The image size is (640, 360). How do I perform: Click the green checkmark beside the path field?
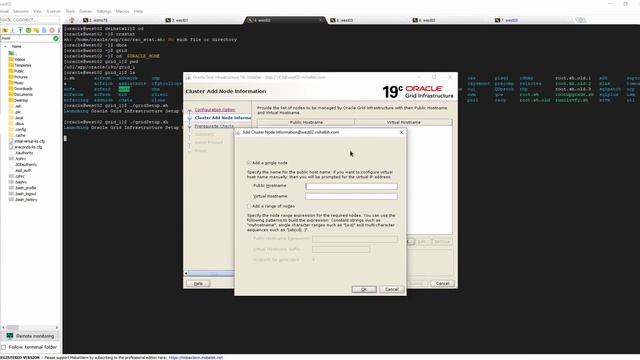(x=56, y=38)
